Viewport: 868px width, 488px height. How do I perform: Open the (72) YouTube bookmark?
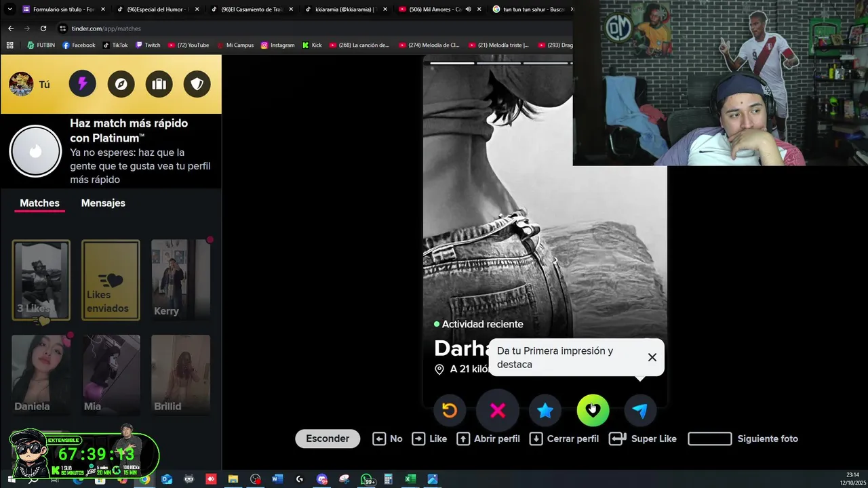(189, 45)
